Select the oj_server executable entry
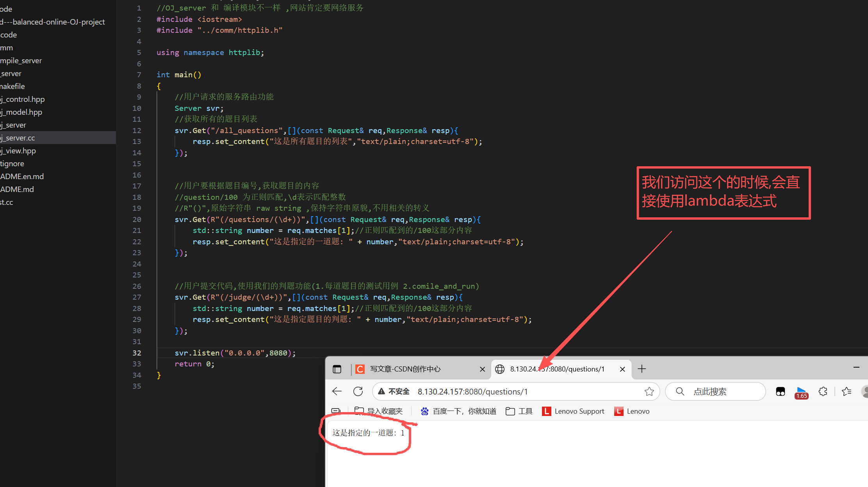 13,125
